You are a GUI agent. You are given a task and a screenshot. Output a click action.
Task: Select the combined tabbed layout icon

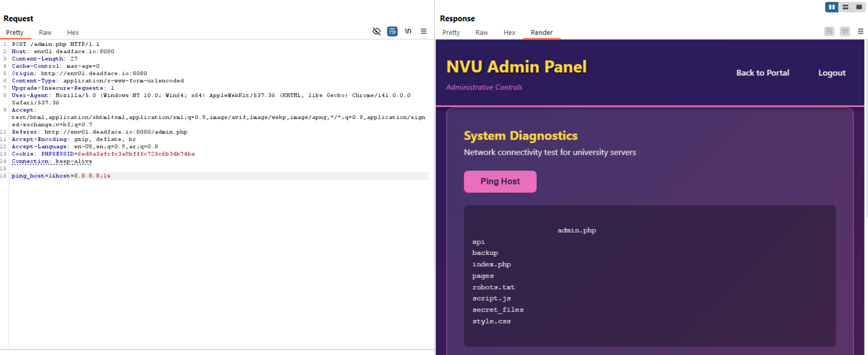859,7
